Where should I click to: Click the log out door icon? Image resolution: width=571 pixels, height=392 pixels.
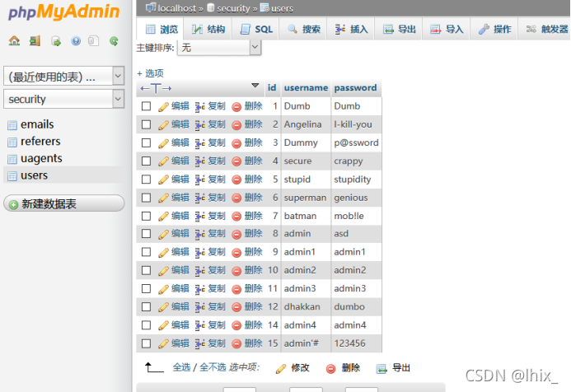click(x=35, y=41)
